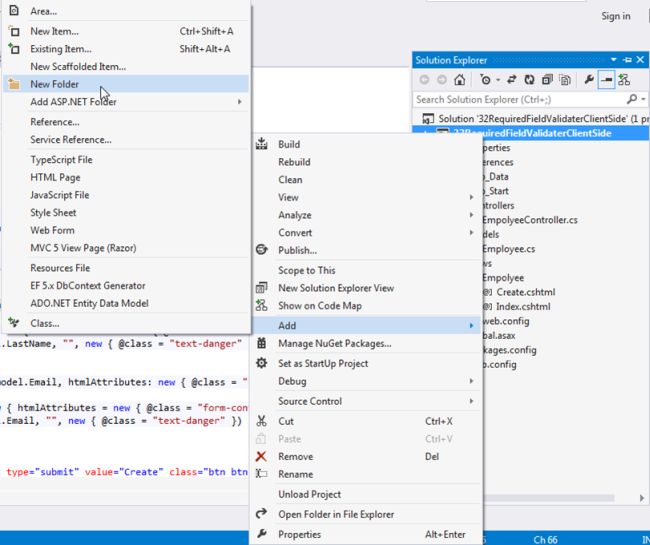Image resolution: width=650 pixels, height=545 pixels.
Task: Click Sync with Active Document icon
Action: [512, 80]
